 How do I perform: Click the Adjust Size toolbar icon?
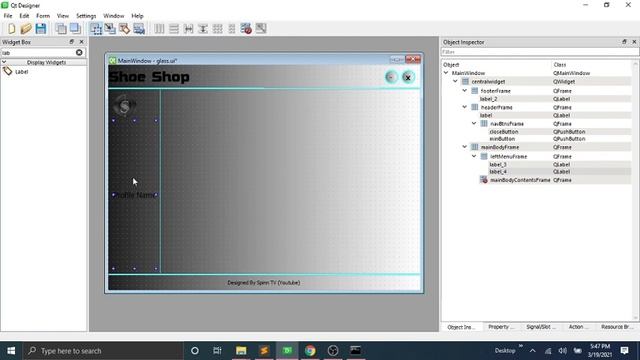click(261, 29)
